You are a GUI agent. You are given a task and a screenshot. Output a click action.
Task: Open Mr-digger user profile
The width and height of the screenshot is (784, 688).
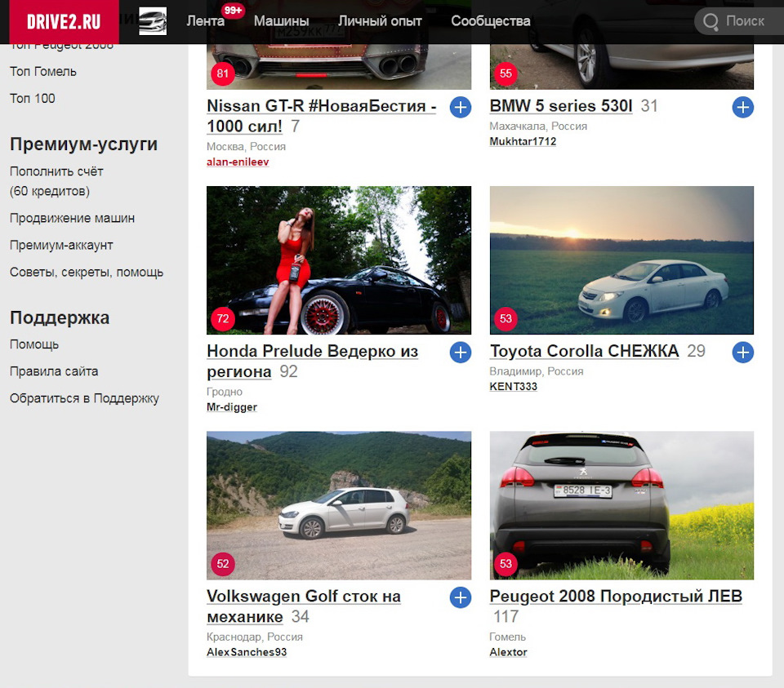tap(232, 407)
